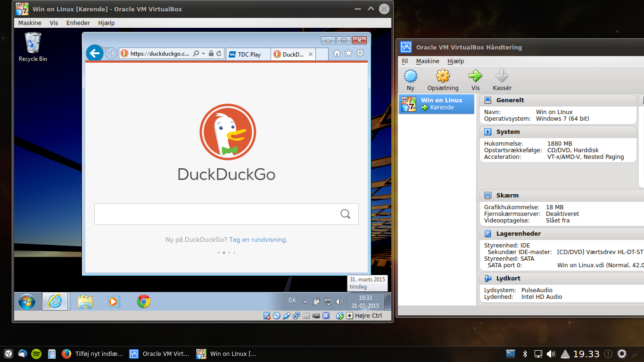Screen dimensions: 644x362
Task: Click the IE home icon
Action: (337, 53)
